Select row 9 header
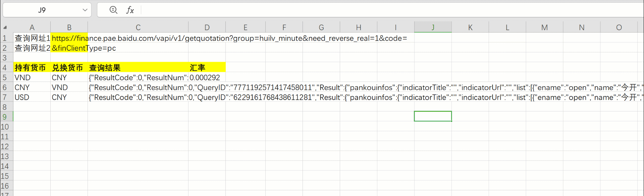The height and width of the screenshot is (196, 644). [5, 117]
